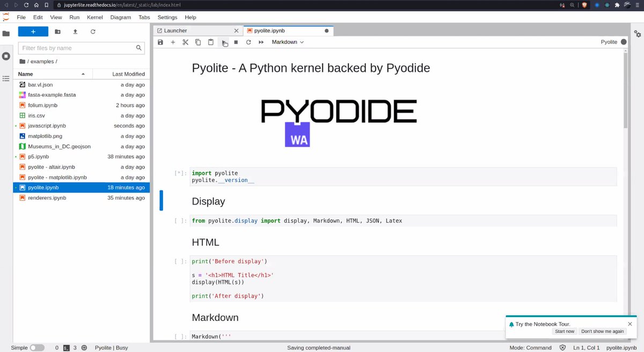The width and height of the screenshot is (644, 352).
Task: Reload the browser page
Action: (x=26, y=5)
